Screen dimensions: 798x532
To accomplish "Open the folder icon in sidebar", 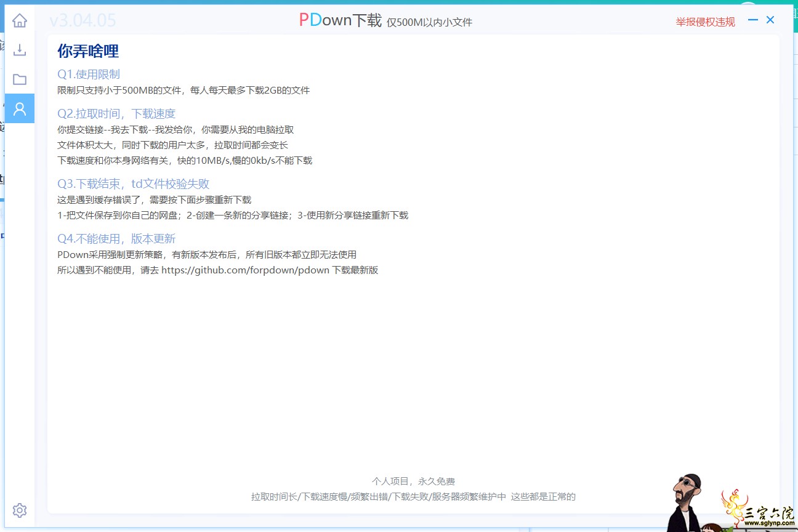I will 20,79.
